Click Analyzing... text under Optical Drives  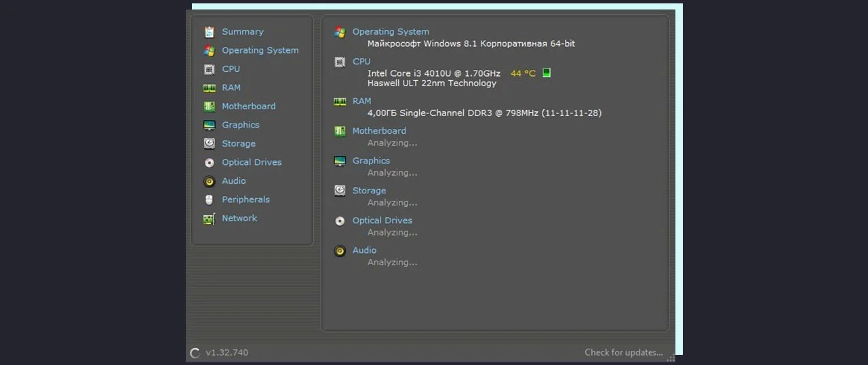tap(393, 233)
